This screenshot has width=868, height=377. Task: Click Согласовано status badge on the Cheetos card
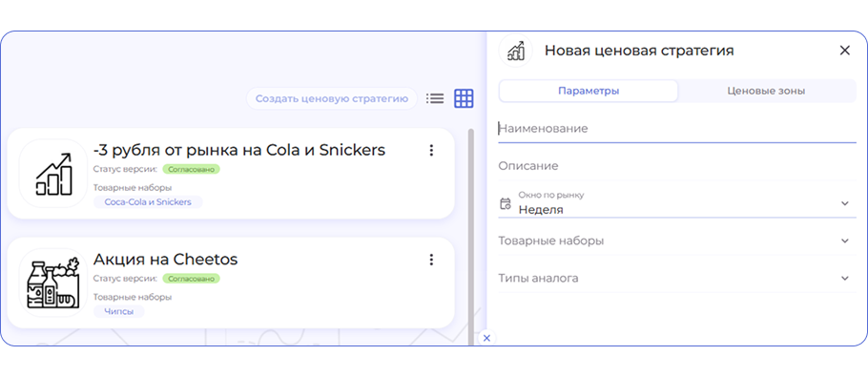(x=191, y=279)
